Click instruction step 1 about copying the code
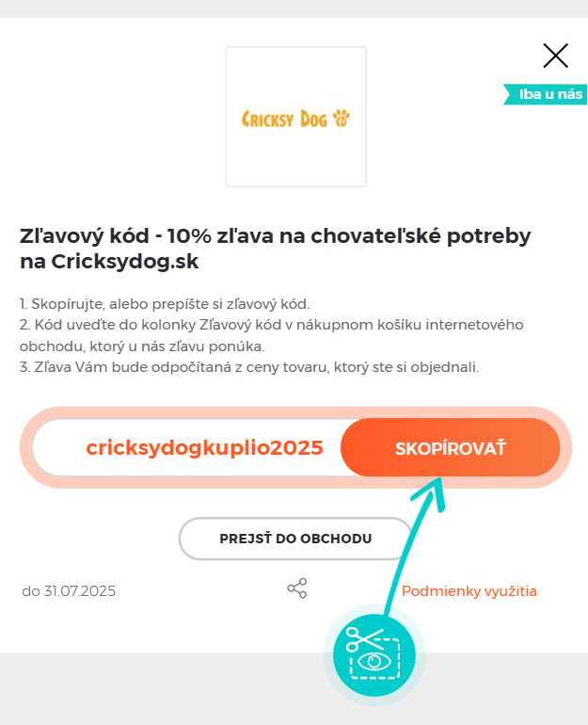This screenshot has width=588, height=725. tap(165, 304)
